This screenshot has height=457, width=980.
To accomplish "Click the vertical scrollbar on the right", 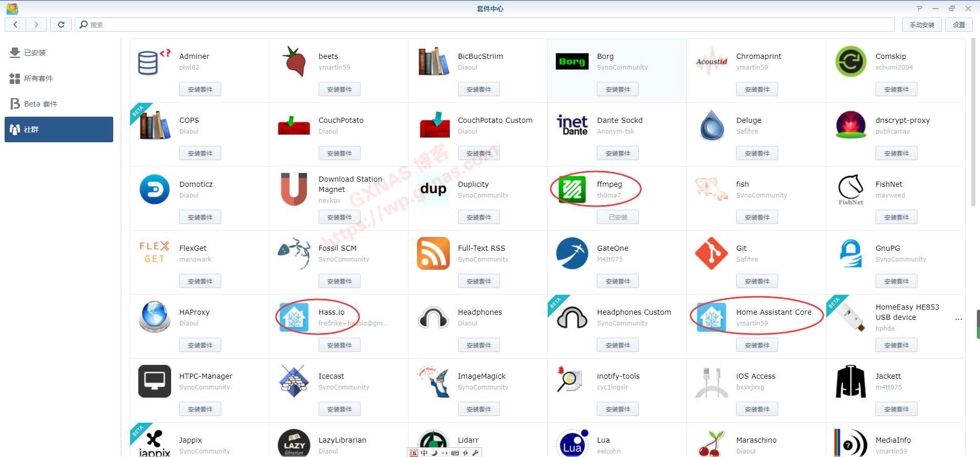I will (973, 123).
